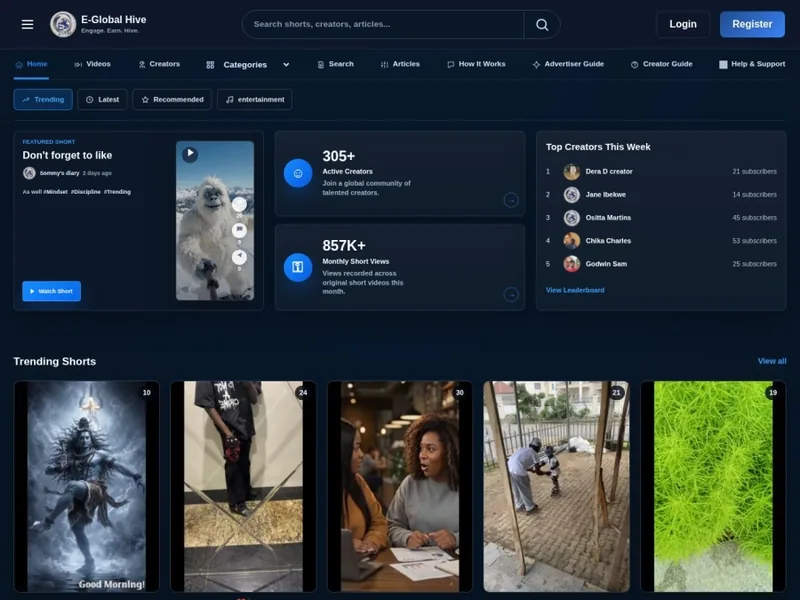Viewport: 800px width, 600px height.
Task: Click the #Mindset hashtag
Action: [x=56, y=192]
